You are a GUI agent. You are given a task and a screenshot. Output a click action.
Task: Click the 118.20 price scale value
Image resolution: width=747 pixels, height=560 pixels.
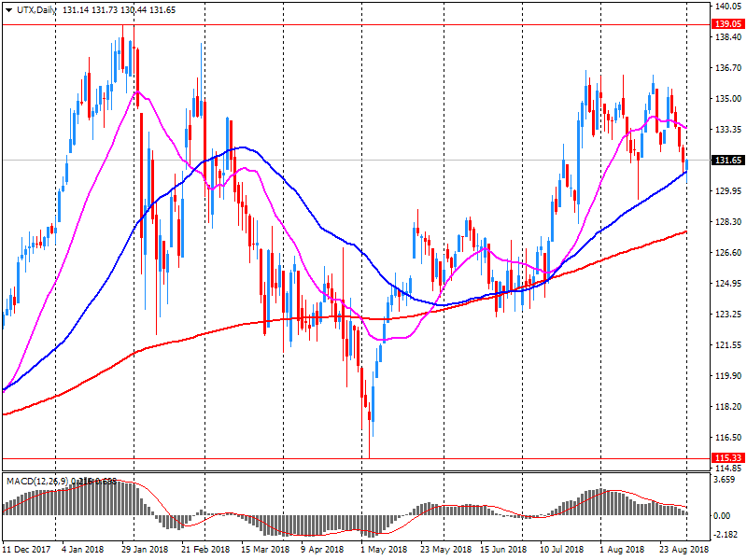pyautogui.click(x=728, y=407)
